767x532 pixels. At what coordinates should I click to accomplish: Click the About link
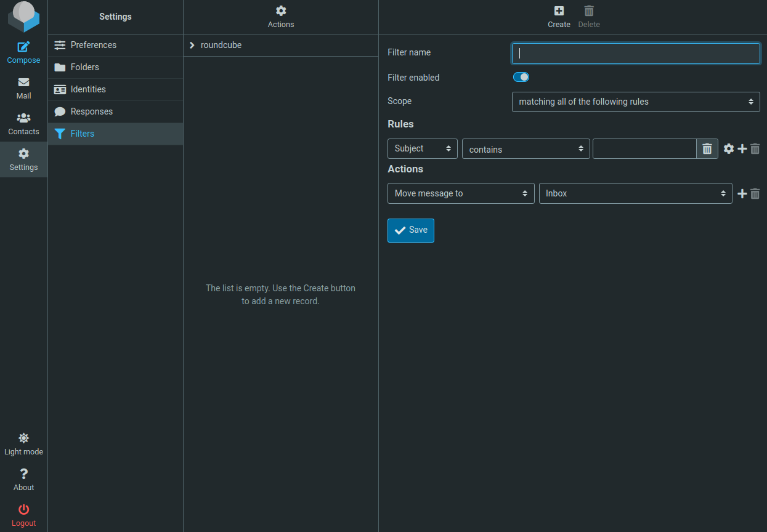coord(23,480)
